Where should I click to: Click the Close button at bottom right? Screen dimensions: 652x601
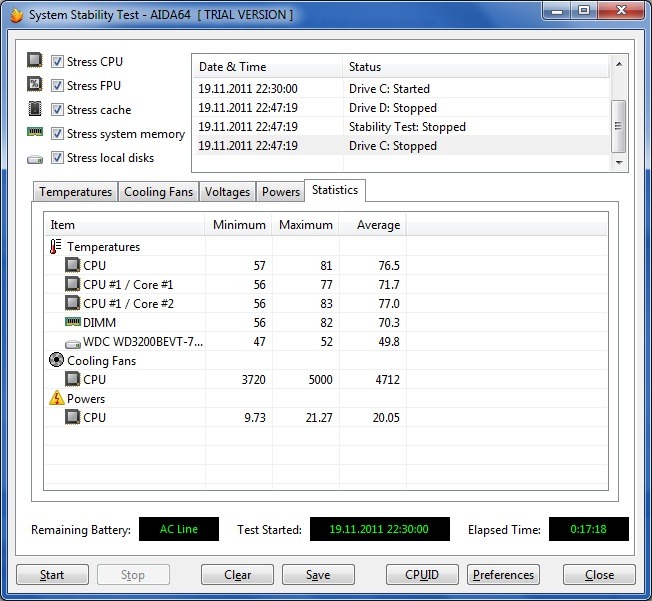click(599, 575)
